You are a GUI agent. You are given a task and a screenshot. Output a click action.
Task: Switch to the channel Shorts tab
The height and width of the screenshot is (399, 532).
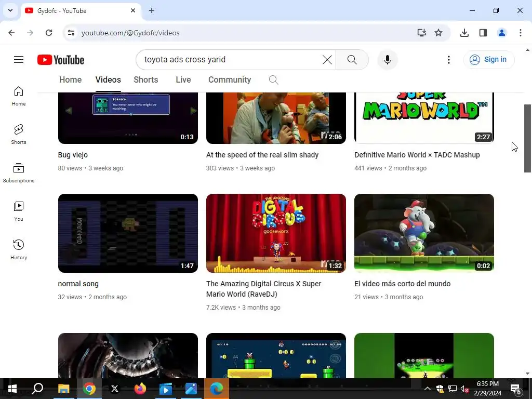pyautogui.click(x=146, y=79)
